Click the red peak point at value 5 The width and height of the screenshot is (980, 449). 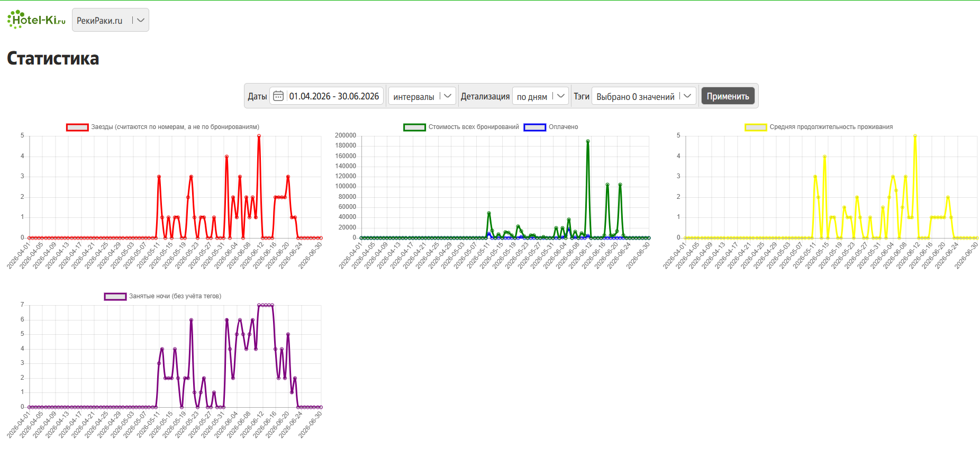point(259,136)
